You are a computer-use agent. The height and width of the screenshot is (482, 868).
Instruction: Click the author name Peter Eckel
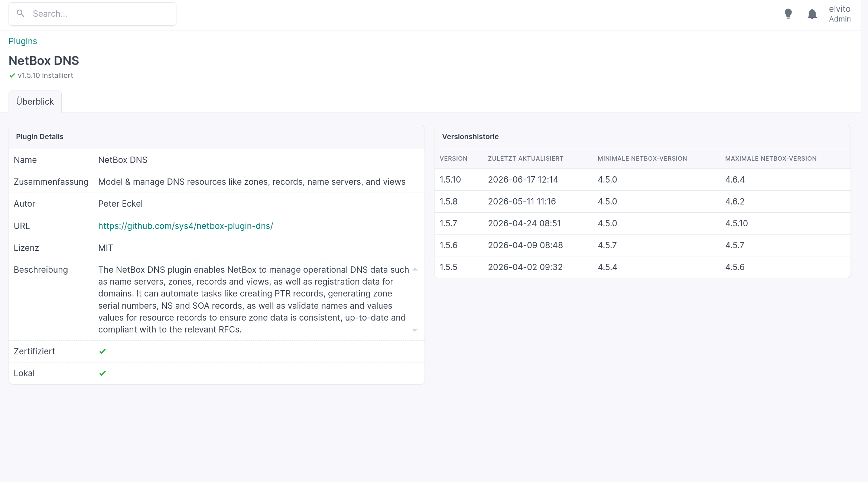pyautogui.click(x=120, y=204)
